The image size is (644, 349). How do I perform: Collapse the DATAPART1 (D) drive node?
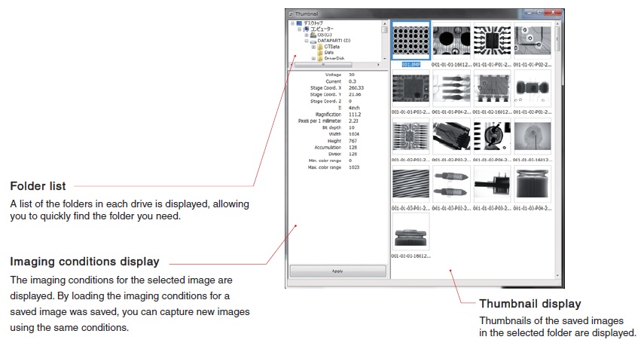point(306,41)
